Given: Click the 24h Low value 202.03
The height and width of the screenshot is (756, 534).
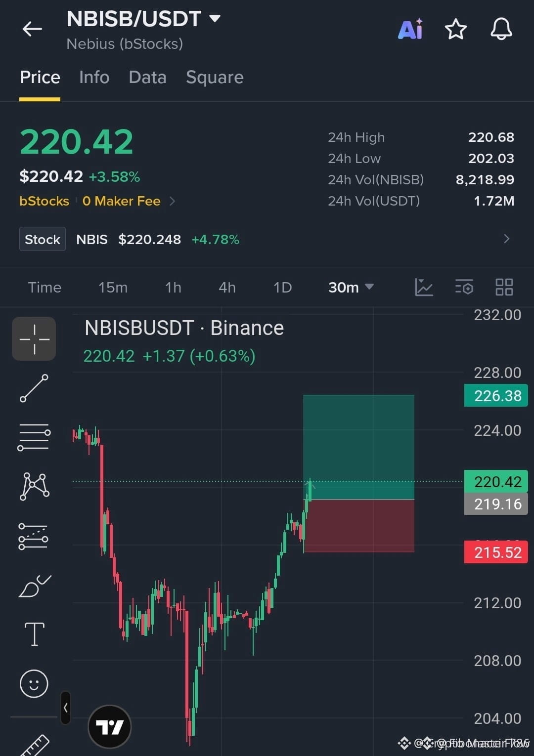Looking at the screenshot, I should click(x=491, y=159).
